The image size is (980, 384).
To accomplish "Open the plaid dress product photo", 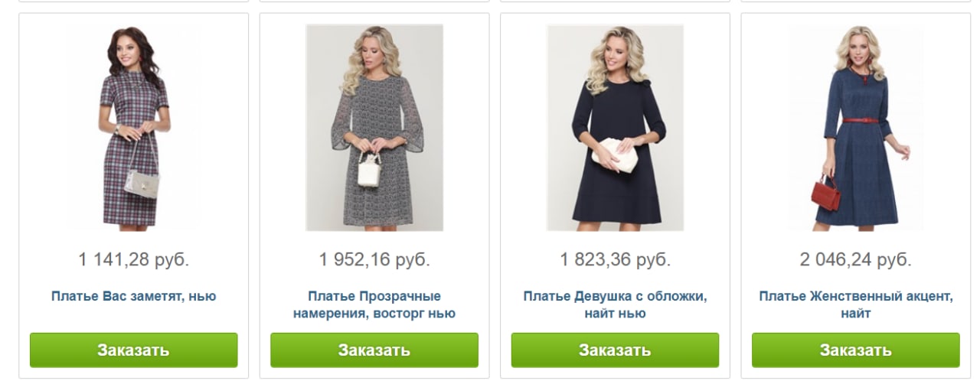I will coord(133,128).
